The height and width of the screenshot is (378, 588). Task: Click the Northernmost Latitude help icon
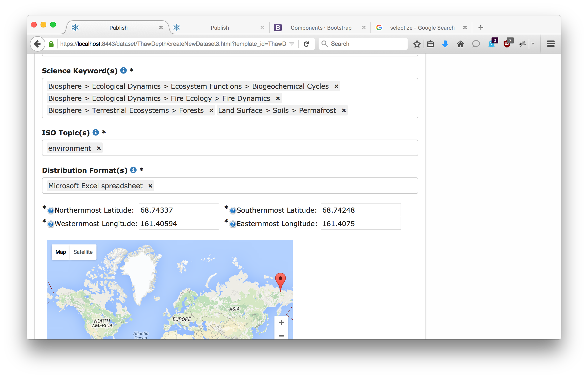tap(51, 210)
